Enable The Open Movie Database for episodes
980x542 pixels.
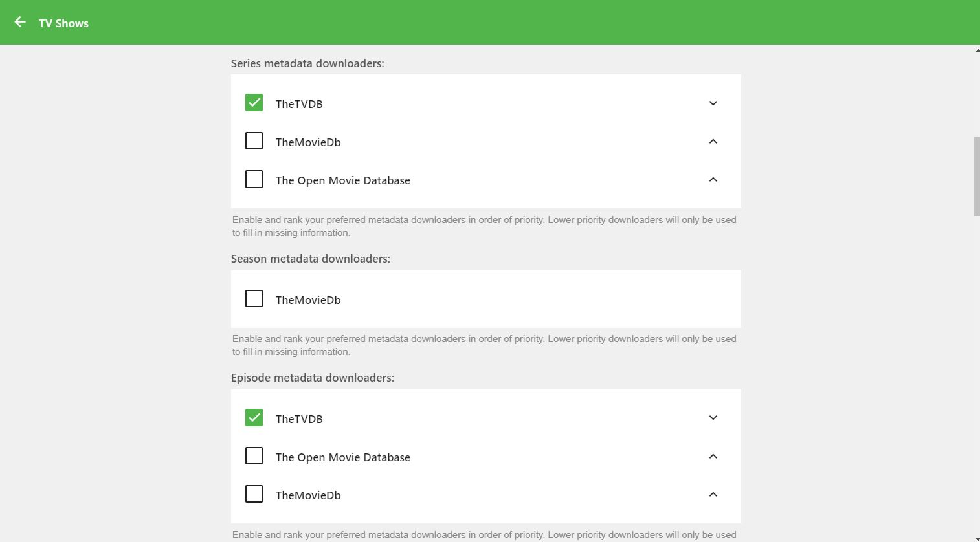254,456
